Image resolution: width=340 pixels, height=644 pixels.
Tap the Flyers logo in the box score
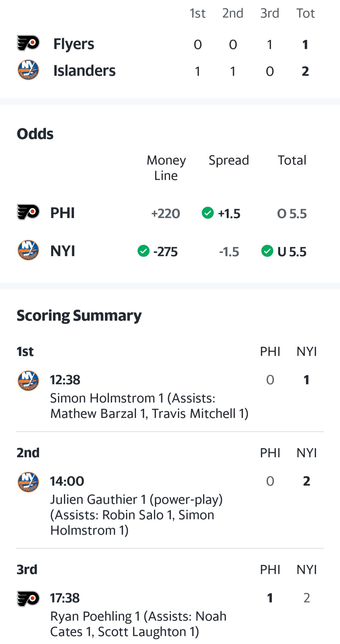28,43
